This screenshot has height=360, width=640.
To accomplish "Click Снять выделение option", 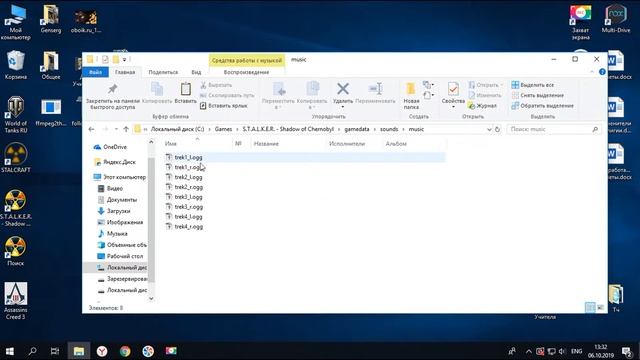I will (538, 95).
